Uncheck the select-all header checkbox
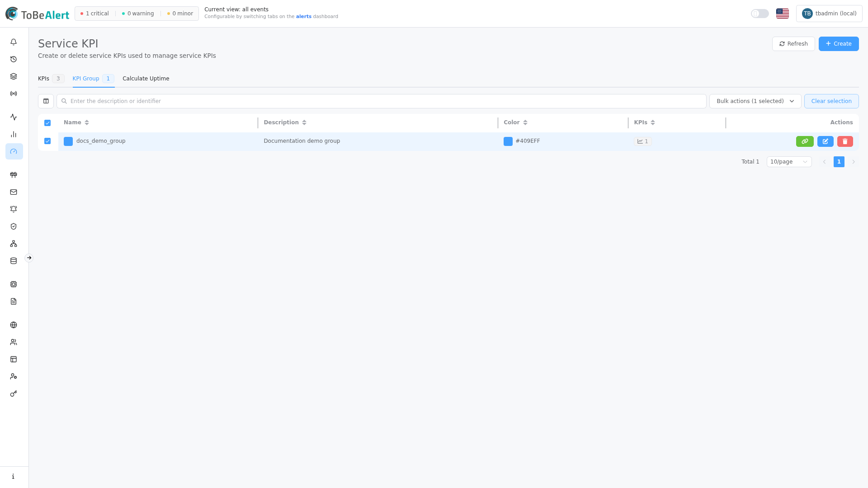 click(x=47, y=123)
